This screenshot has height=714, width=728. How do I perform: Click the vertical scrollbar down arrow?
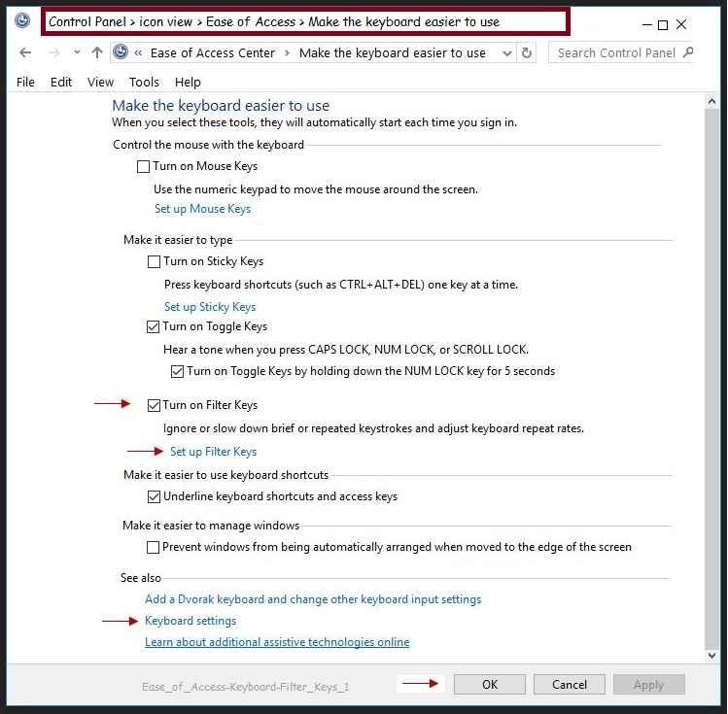[713, 657]
